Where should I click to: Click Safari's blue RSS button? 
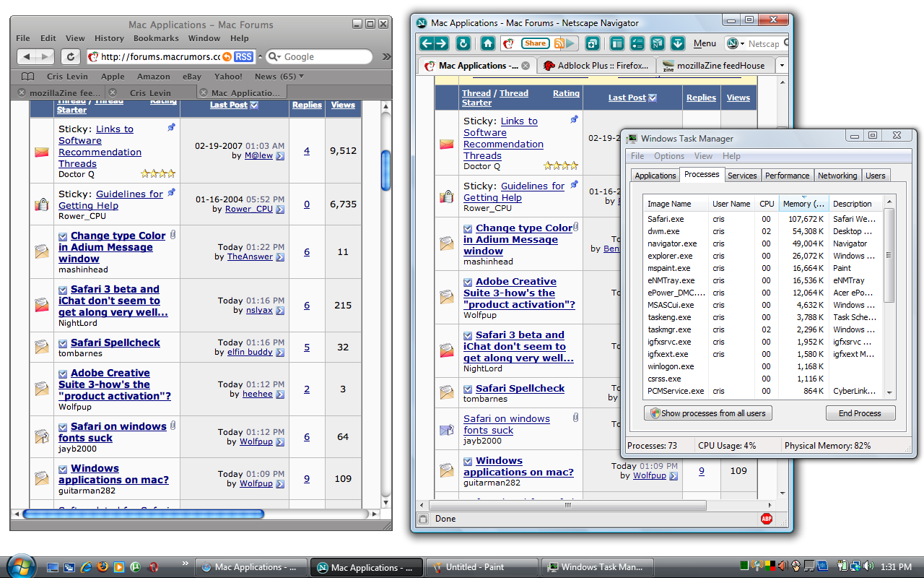[244, 56]
